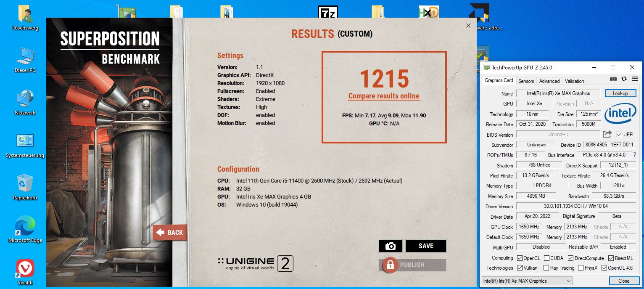This screenshot has width=644, height=289.
Task: Click the BIOS export share icon
Action: (607, 134)
